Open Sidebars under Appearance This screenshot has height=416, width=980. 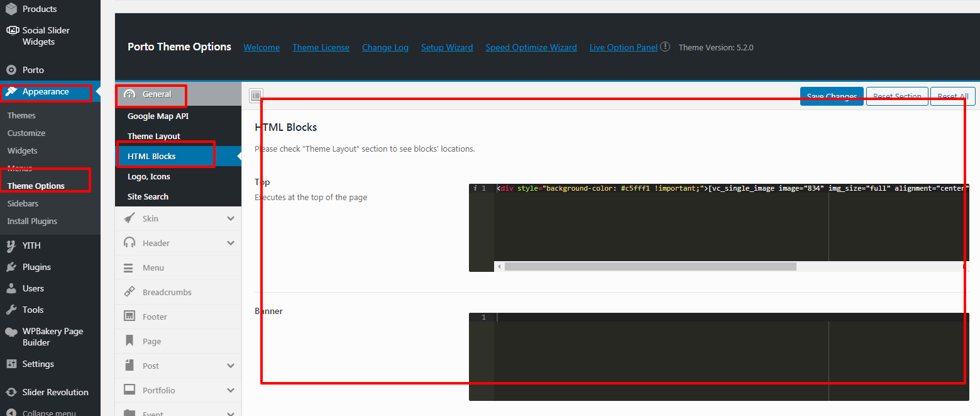(23, 203)
